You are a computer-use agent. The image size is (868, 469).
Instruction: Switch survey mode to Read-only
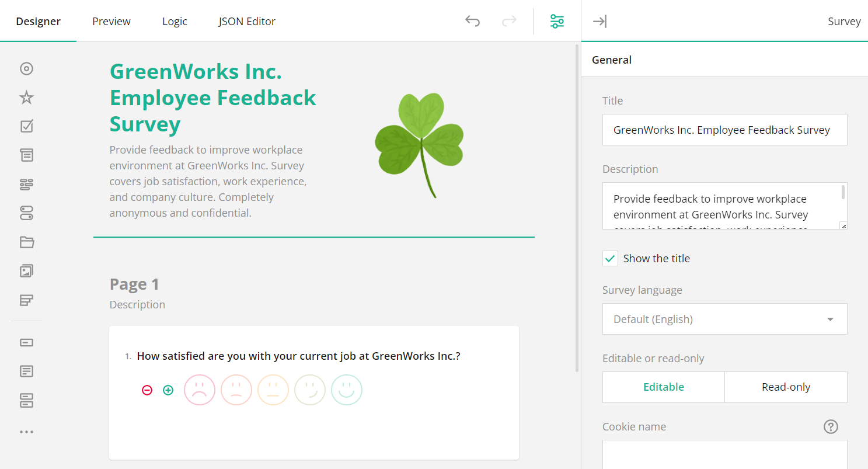[786, 387]
